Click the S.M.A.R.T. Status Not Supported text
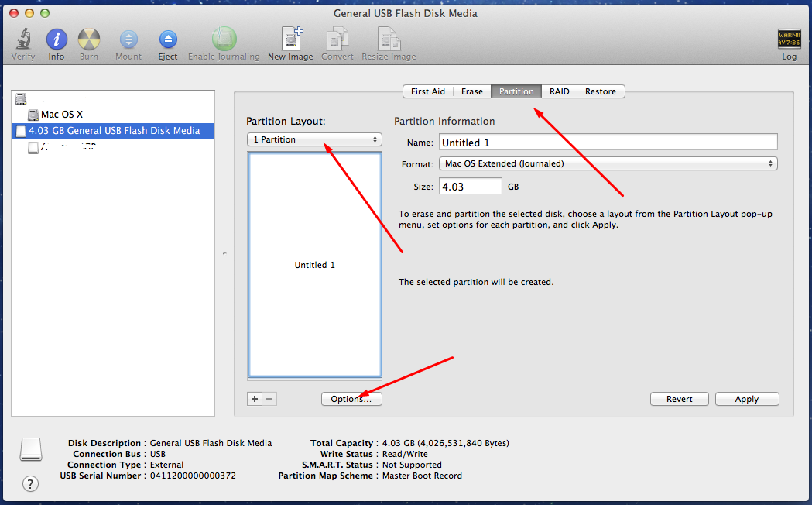Screen dimensions: 812x505 pyautogui.click(x=412, y=465)
